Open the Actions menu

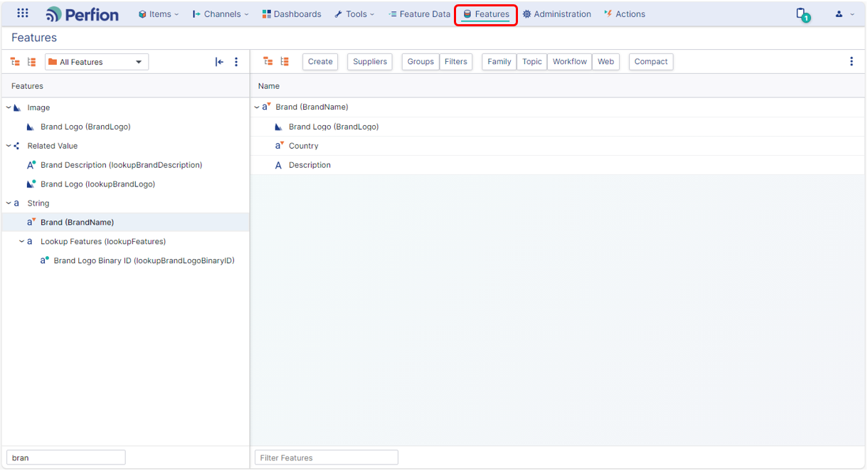pyautogui.click(x=625, y=14)
